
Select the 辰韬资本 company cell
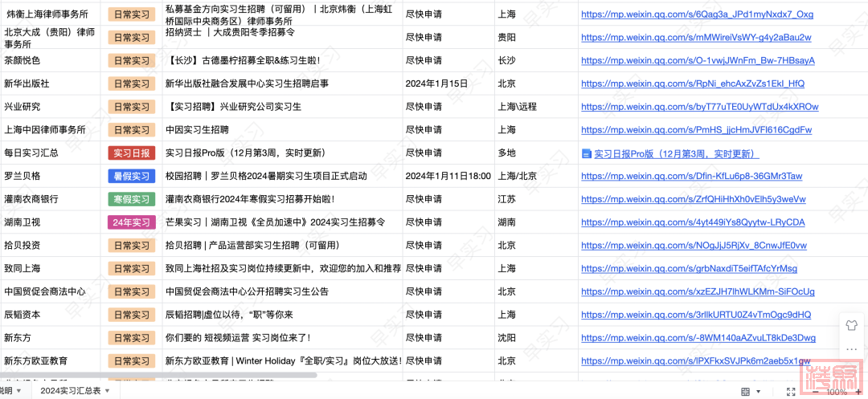[50, 315]
